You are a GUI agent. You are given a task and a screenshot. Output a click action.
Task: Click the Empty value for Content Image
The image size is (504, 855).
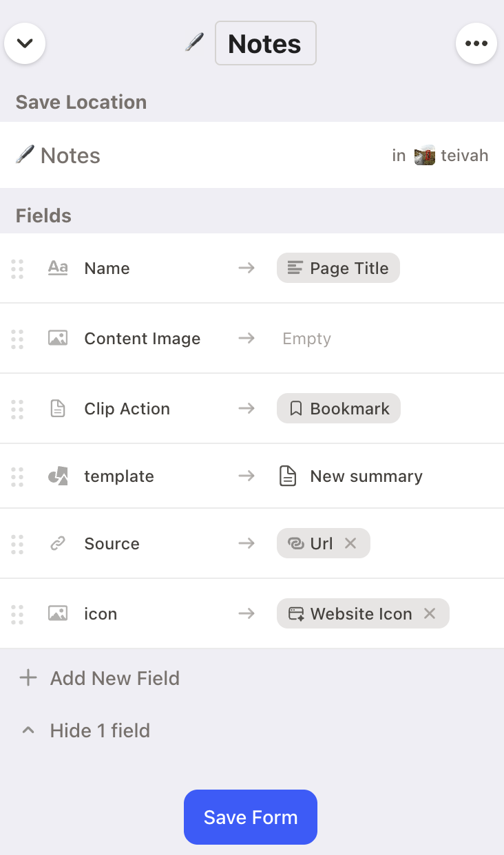pos(306,339)
